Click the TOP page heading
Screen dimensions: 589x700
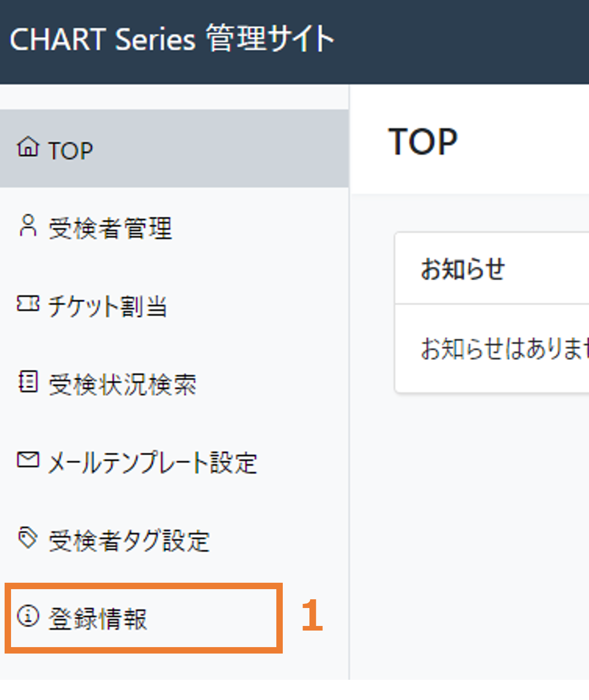pos(423,141)
